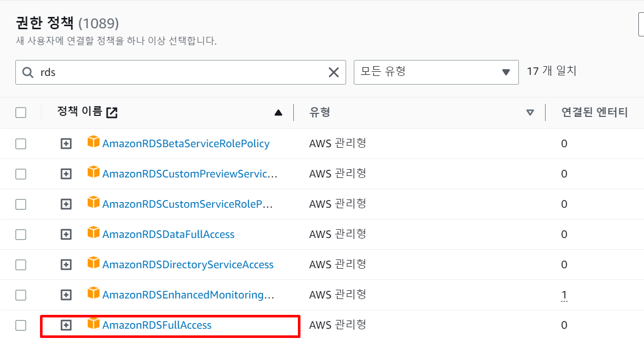Sort by 정책 이름 ascending arrow
Viewport: 644px width, 340px height.
tap(278, 113)
